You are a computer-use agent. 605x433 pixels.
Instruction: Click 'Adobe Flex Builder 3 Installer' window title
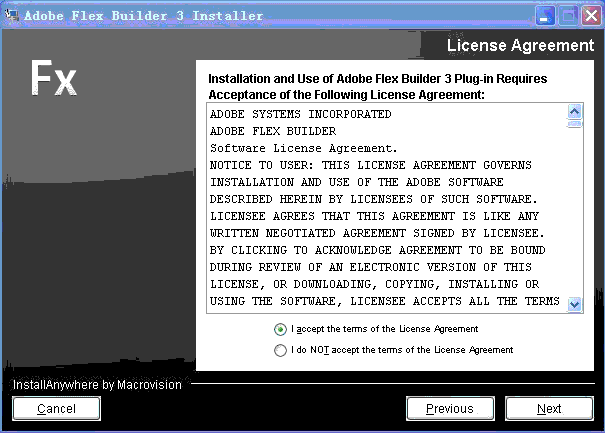pos(144,16)
